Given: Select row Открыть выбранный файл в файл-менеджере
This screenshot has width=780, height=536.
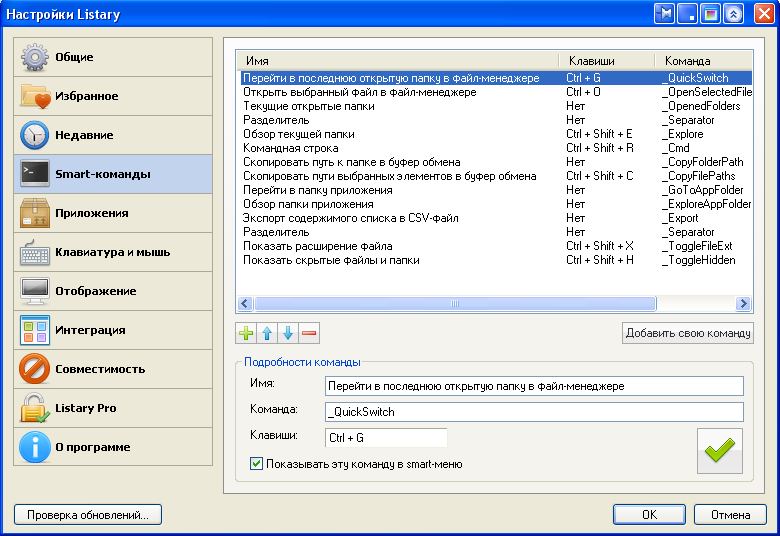Looking at the screenshot, I should (496, 92).
